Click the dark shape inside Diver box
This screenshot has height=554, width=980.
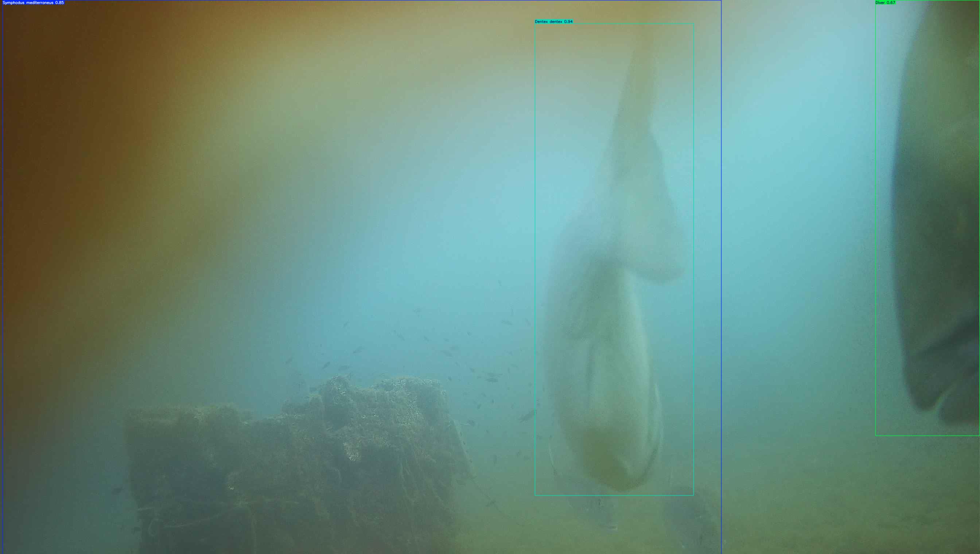point(940,228)
